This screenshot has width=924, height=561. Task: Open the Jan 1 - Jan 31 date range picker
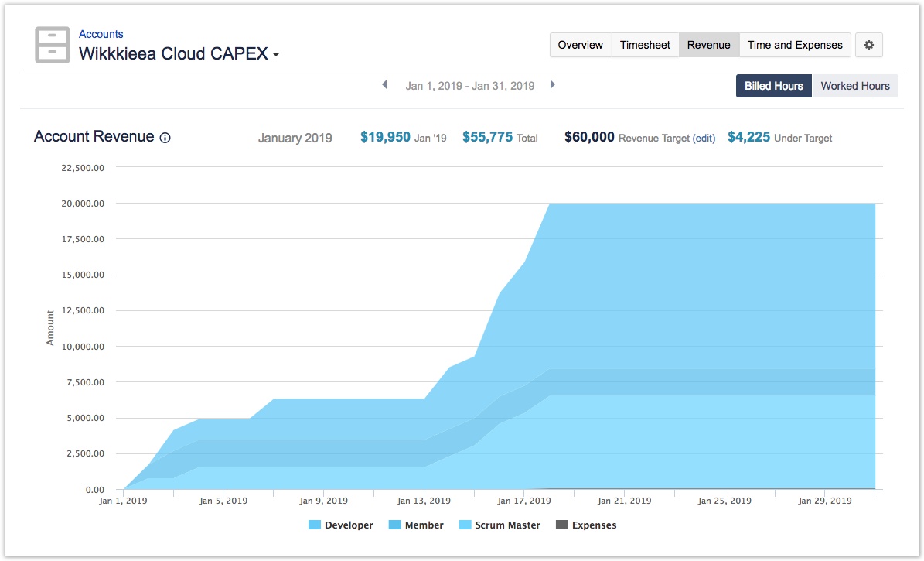tap(469, 86)
